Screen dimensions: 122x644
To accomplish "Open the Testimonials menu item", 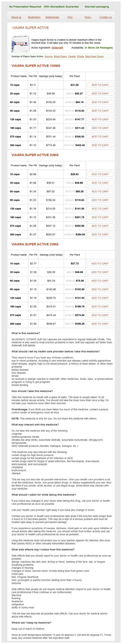I will click(x=52, y=17).
